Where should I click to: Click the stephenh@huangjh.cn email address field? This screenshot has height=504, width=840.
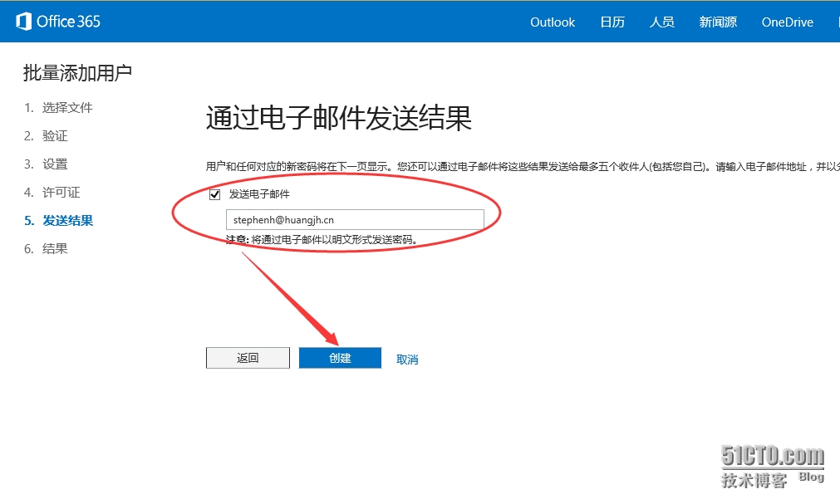click(x=355, y=219)
